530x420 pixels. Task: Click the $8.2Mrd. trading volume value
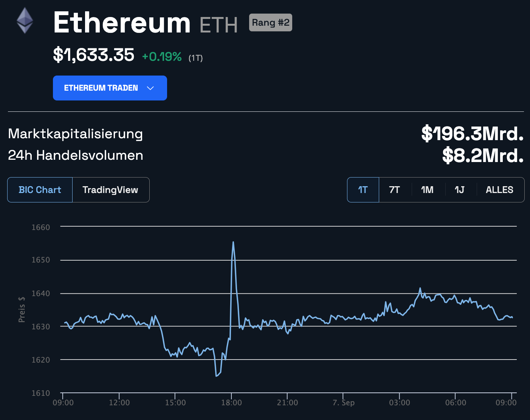click(x=483, y=156)
